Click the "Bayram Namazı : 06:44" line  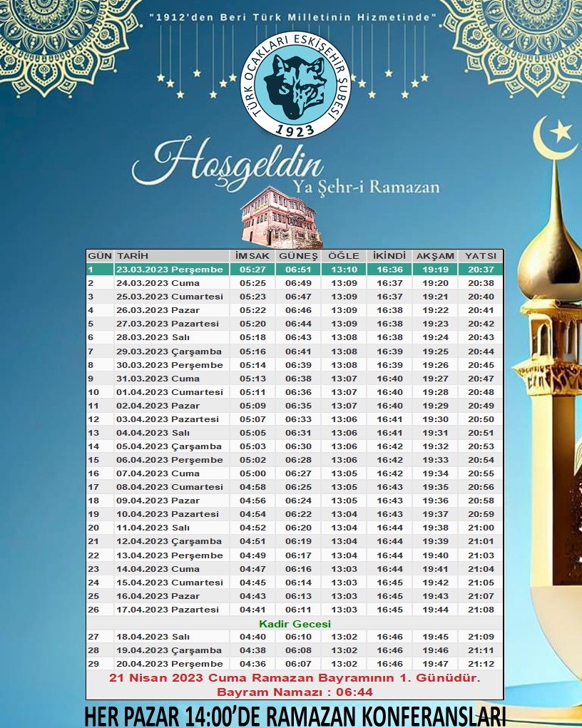pos(295,692)
